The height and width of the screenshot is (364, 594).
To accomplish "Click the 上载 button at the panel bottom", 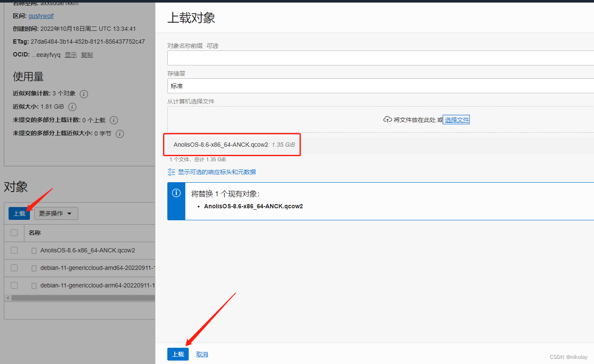I will [x=178, y=354].
